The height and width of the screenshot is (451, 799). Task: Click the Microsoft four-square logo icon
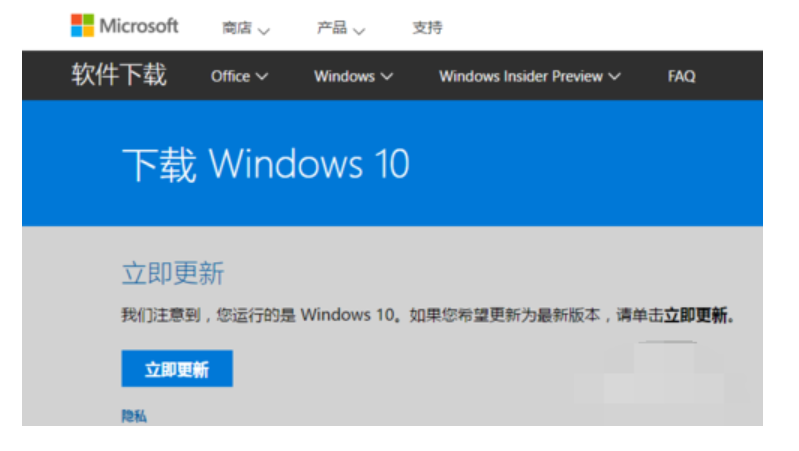82,26
